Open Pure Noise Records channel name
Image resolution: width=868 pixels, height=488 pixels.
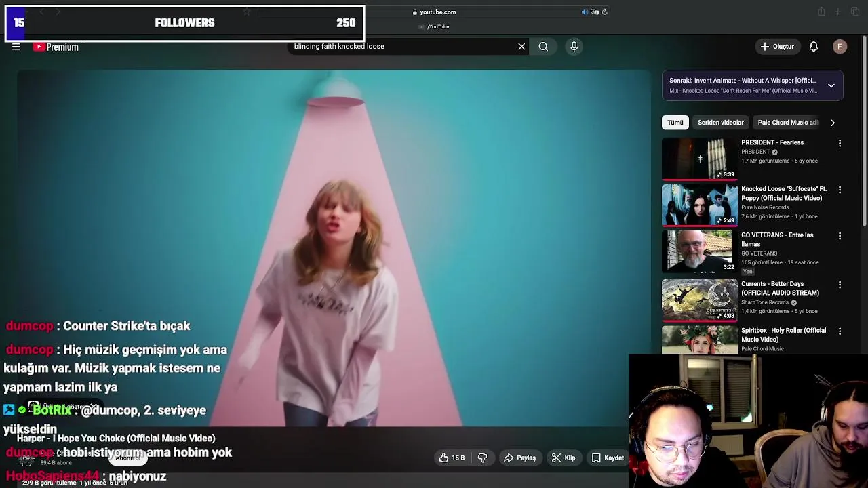click(765, 207)
